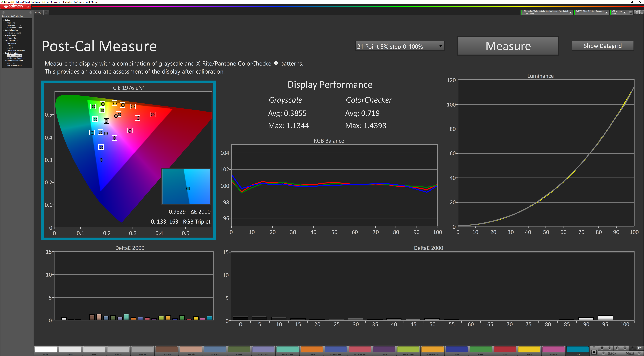
Task: Collapse the SDR Calibration tree section
Action: coord(4,41)
